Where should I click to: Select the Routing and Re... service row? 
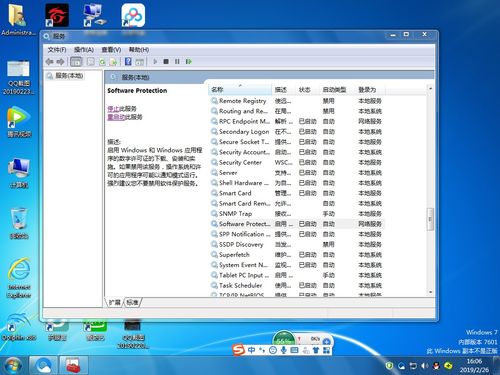pyautogui.click(x=297, y=111)
